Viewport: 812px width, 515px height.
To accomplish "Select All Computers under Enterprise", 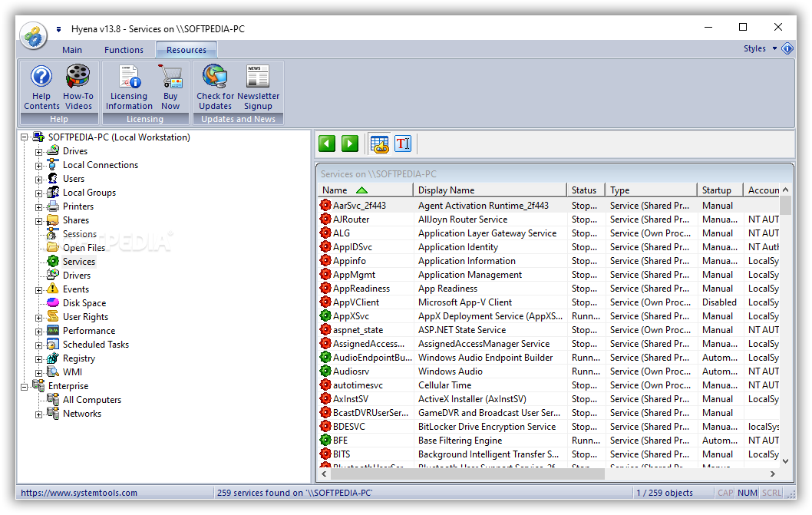I will [92, 399].
